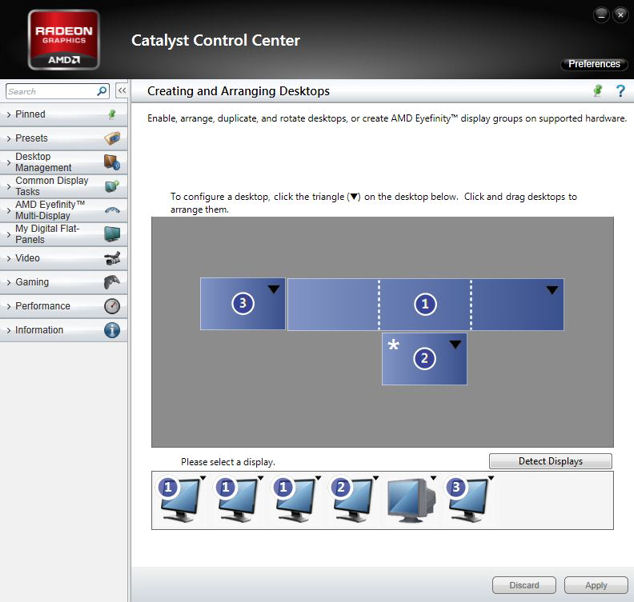Expand the Desktop Management section
634x602 pixels.
pyautogui.click(x=63, y=162)
